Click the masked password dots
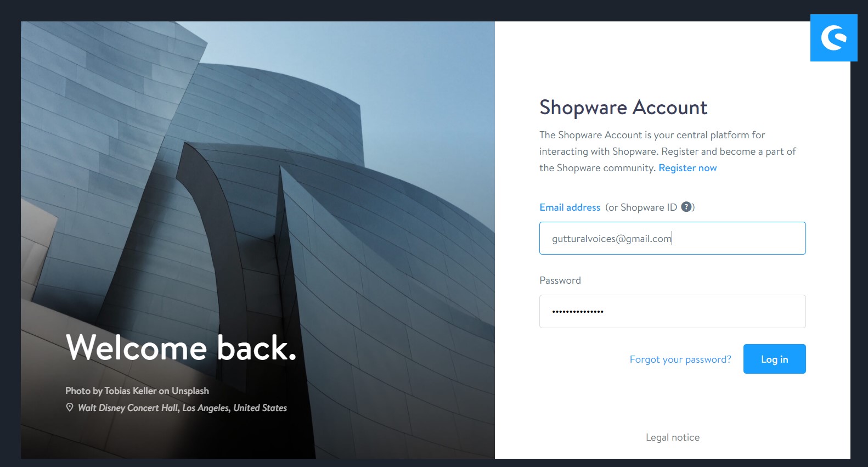This screenshot has width=868, height=467. (x=578, y=312)
